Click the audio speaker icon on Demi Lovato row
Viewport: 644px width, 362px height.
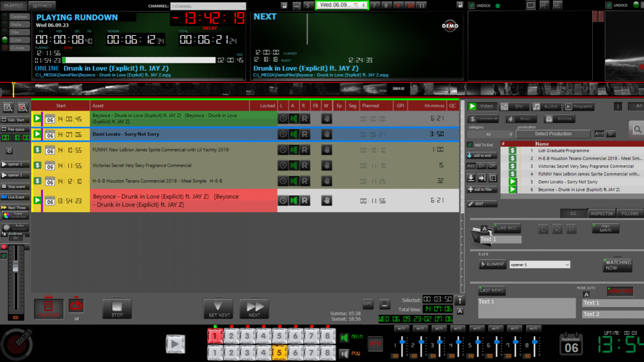click(293, 134)
